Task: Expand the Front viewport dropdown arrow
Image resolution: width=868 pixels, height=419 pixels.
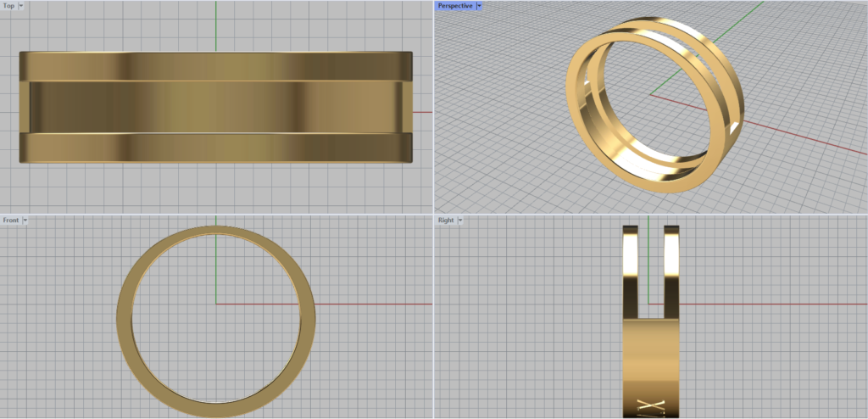Action: 25,221
